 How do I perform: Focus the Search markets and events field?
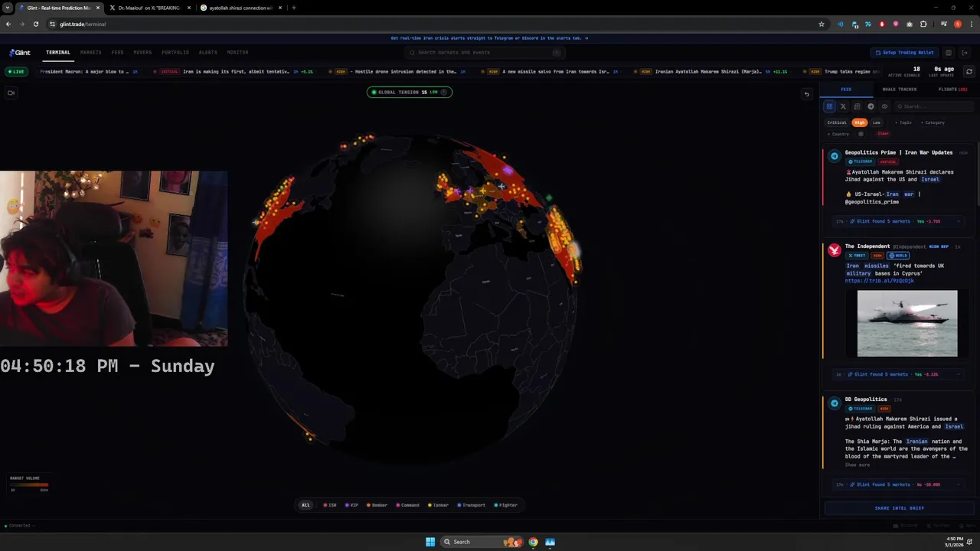484,53
